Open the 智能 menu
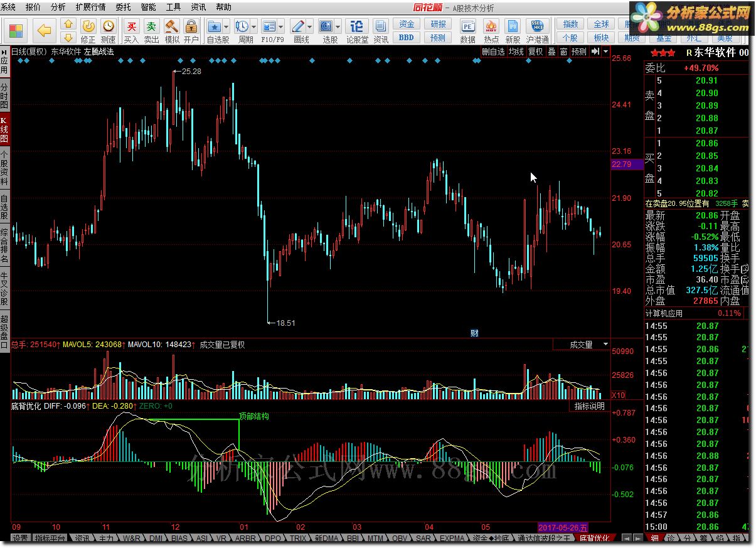Viewport: 756px width, 548px height. (148, 8)
